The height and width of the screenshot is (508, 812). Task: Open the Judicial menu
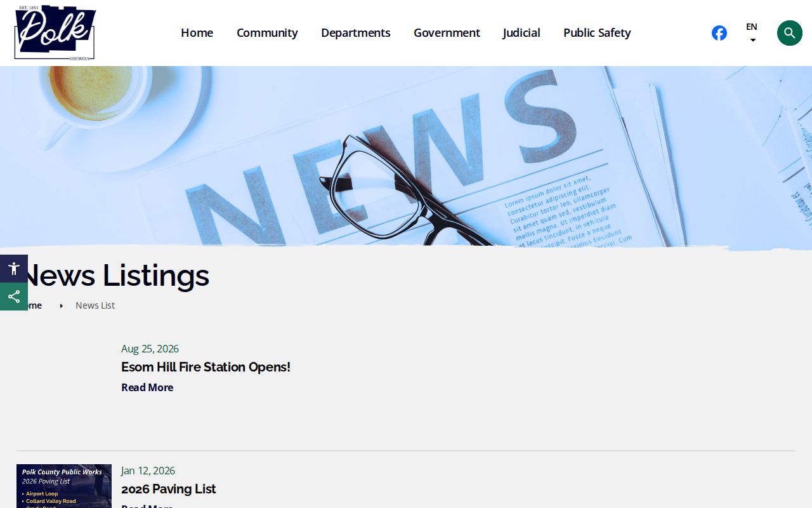point(521,32)
